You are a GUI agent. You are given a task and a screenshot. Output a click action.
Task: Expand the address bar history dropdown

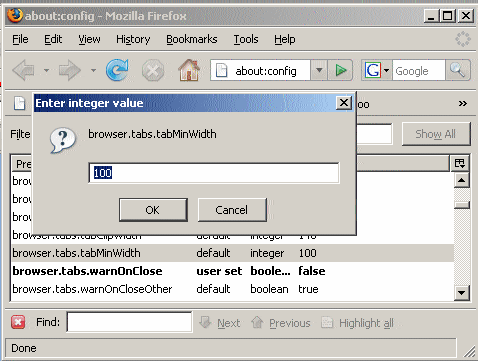tap(319, 70)
